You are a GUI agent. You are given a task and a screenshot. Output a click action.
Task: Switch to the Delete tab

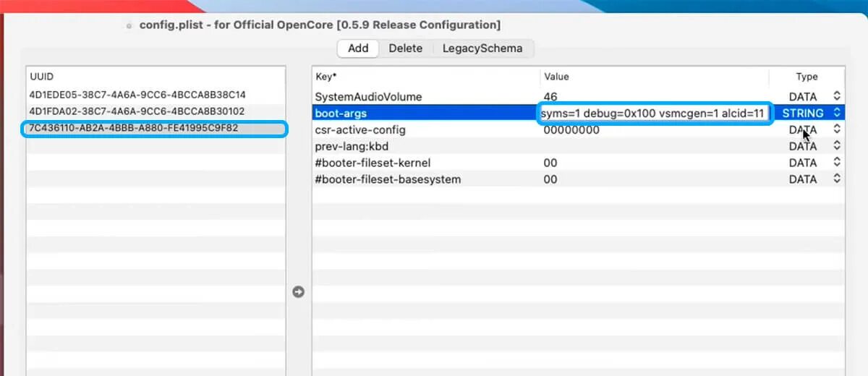tap(405, 48)
